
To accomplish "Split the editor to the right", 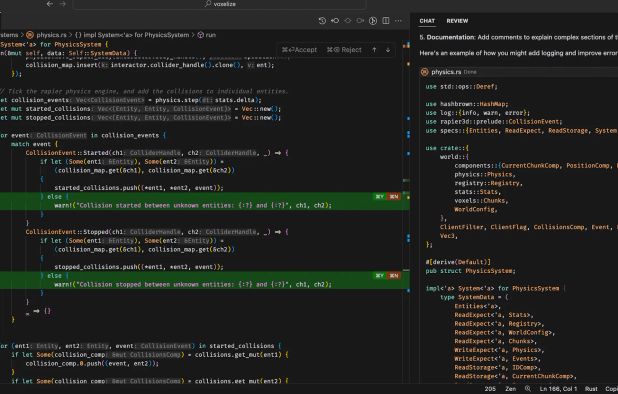I will 386,20.
